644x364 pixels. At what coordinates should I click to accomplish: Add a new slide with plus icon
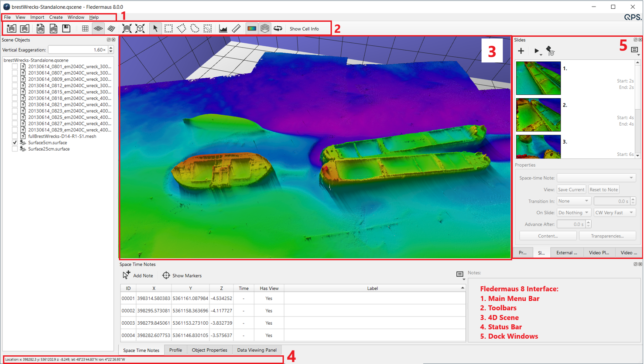point(521,51)
